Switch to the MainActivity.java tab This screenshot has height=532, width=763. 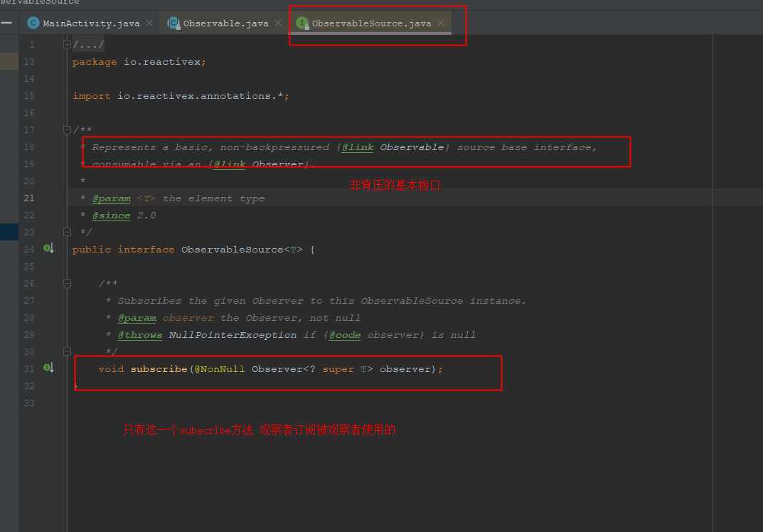click(90, 23)
